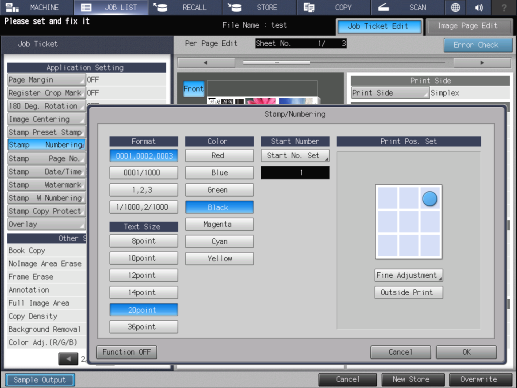Open the globe language icon
Image resolution: width=517 pixels, height=388 pixels.
click(455, 7)
